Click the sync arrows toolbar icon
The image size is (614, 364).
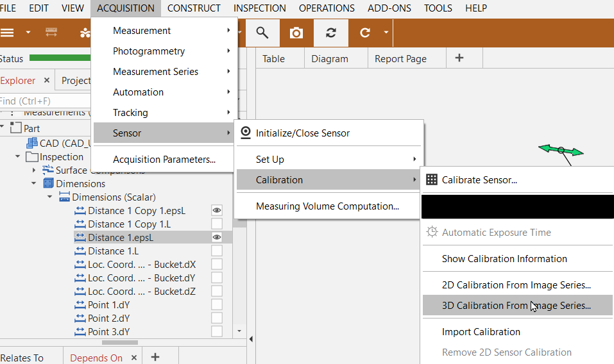point(330,33)
